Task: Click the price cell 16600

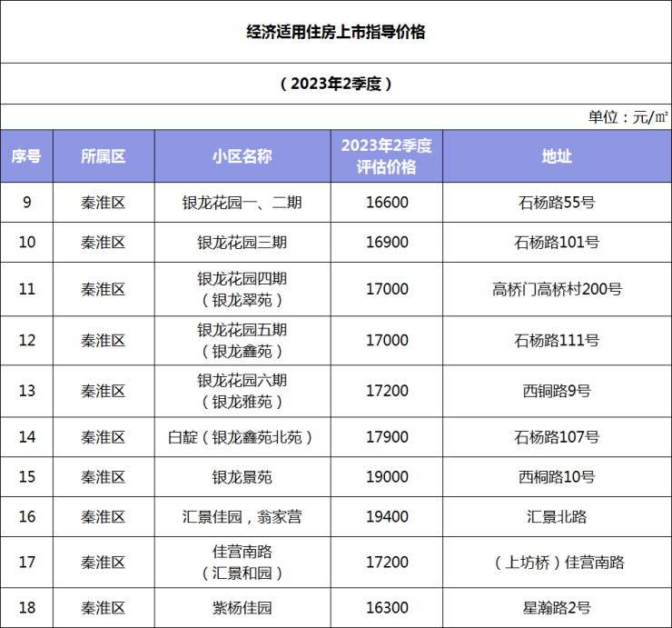Action: [386, 203]
